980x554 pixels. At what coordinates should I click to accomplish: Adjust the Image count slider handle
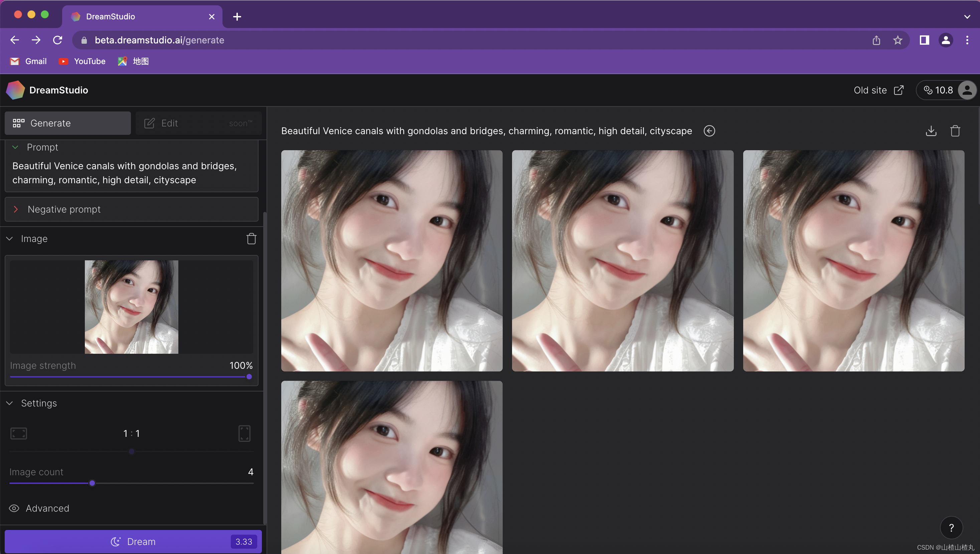tap(92, 483)
